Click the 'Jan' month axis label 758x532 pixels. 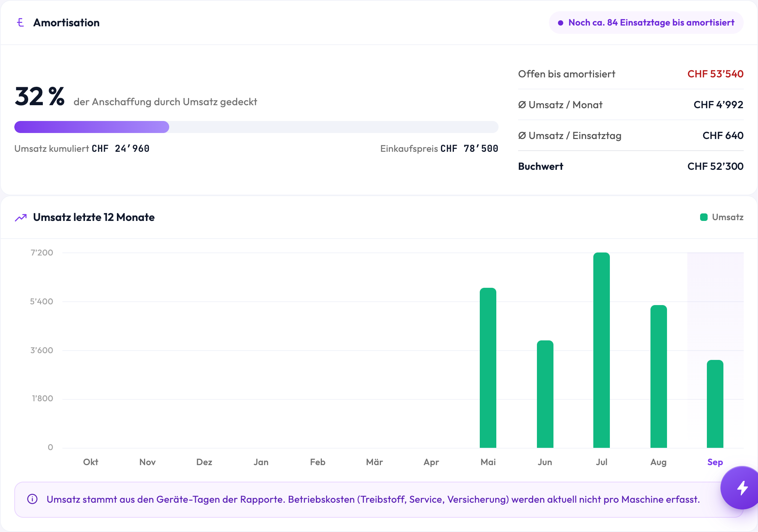click(x=261, y=462)
